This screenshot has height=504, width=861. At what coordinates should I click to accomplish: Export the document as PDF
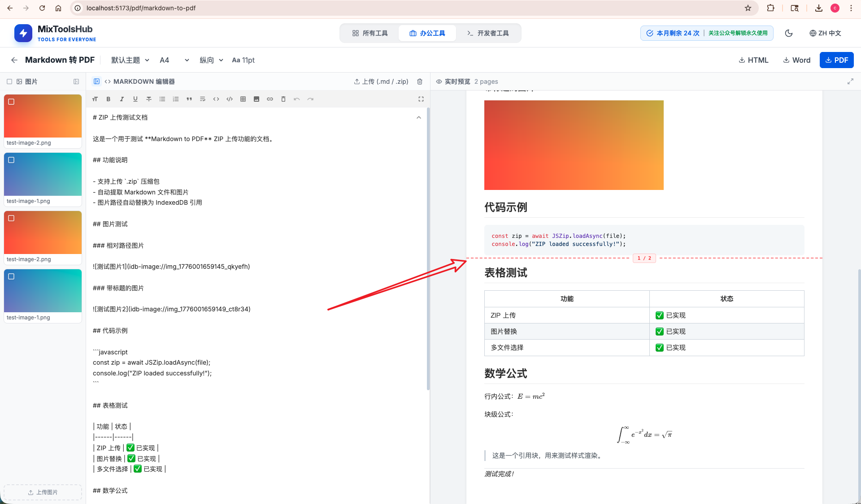tap(837, 60)
